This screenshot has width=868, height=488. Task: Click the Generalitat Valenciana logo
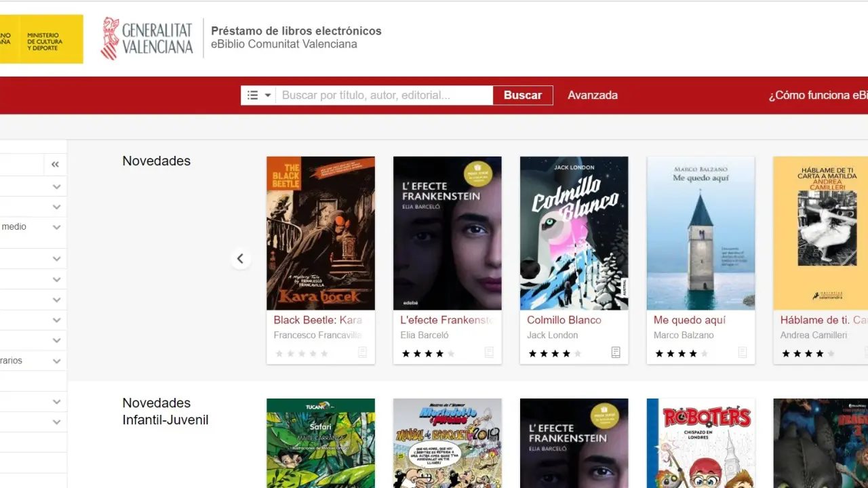click(x=147, y=39)
